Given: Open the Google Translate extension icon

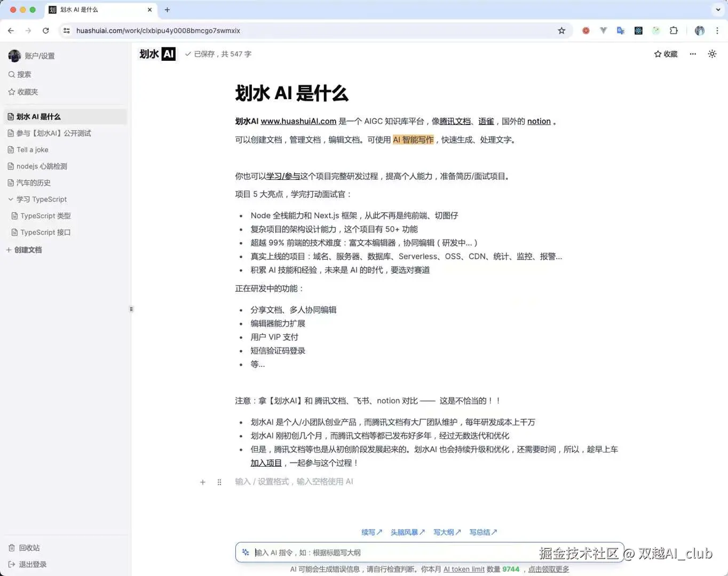Looking at the screenshot, I should (621, 30).
